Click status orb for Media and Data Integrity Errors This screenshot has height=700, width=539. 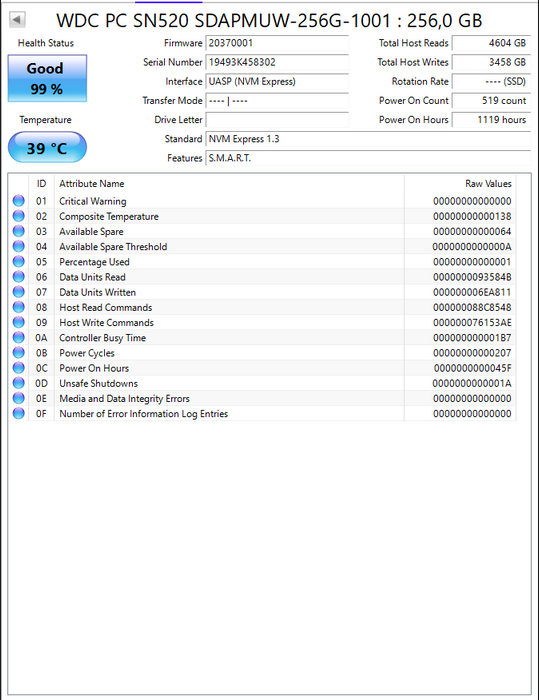coord(19,398)
